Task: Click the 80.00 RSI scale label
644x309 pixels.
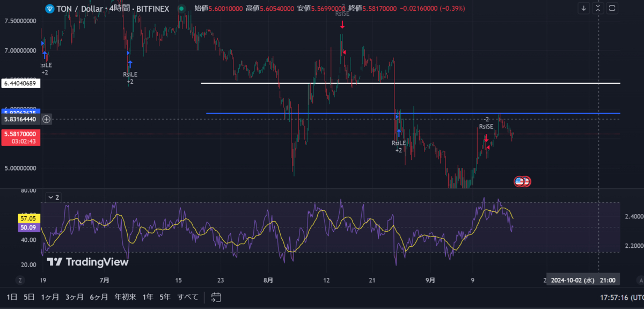Action: pos(28,190)
